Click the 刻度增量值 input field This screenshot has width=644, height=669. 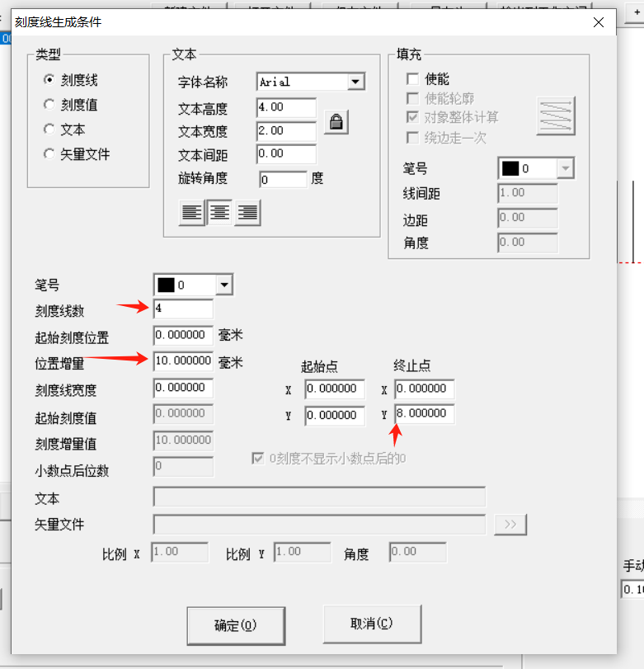[183, 441]
